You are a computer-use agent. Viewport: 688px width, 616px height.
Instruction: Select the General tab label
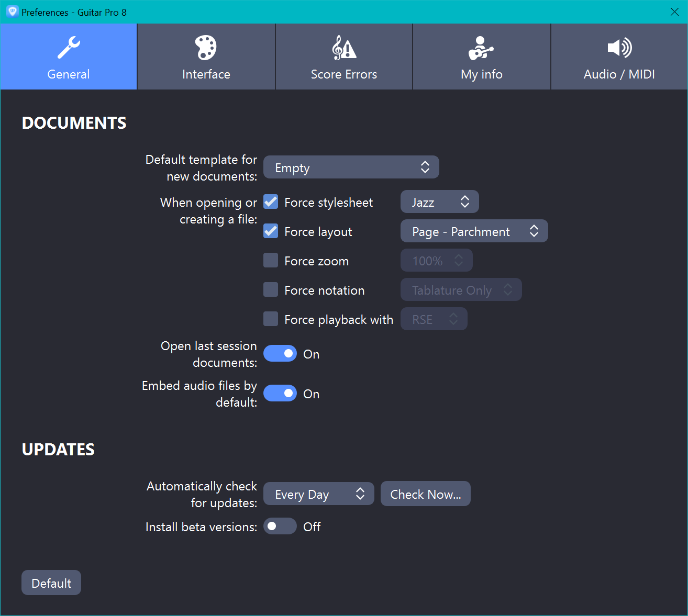69,74
